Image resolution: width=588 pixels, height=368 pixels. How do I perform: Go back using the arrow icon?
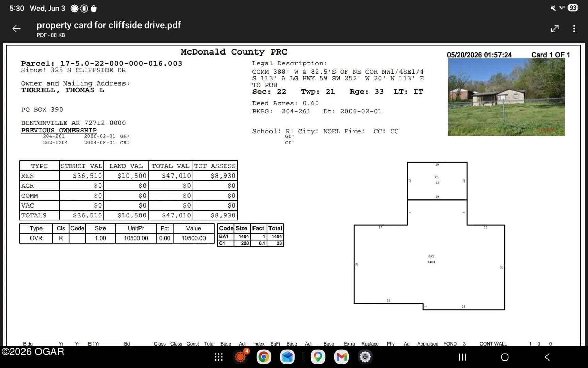click(x=16, y=29)
